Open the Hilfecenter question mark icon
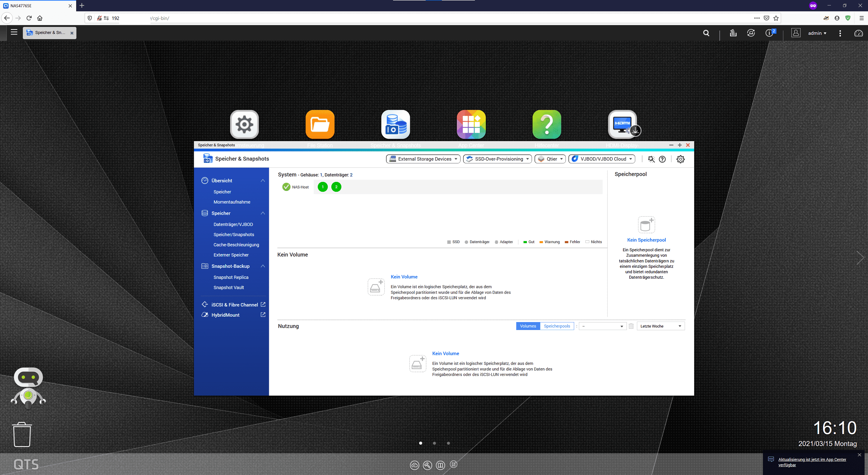The width and height of the screenshot is (868, 475). coord(546,124)
